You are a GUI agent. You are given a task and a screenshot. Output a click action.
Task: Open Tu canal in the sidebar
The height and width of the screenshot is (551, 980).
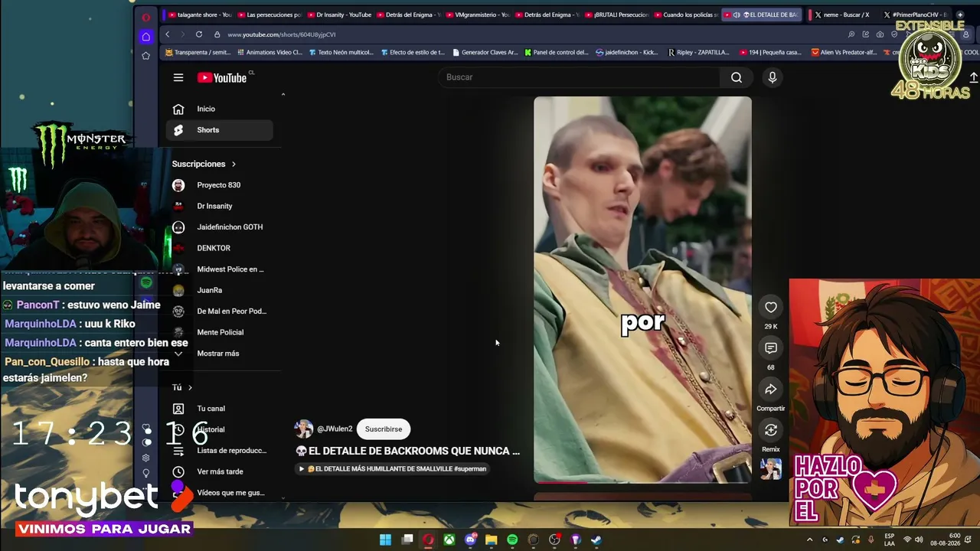point(220,409)
